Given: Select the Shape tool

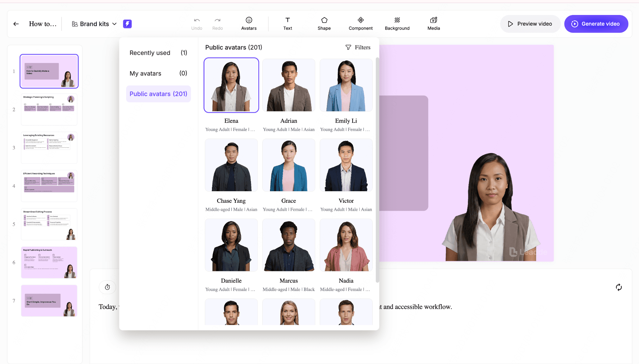Looking at the screenshot, I should point(324,24).
